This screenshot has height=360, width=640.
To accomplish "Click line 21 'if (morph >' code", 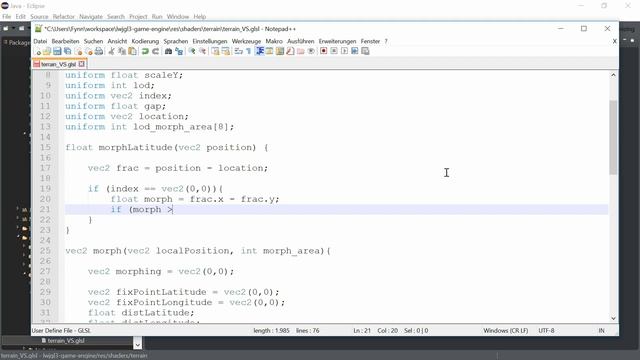I will click(x=142, y=209).
